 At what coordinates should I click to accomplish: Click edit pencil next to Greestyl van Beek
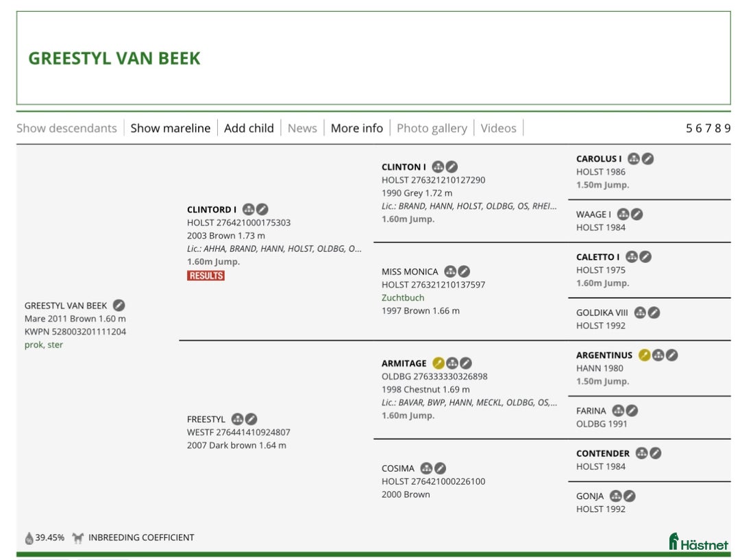coord(119,306)
